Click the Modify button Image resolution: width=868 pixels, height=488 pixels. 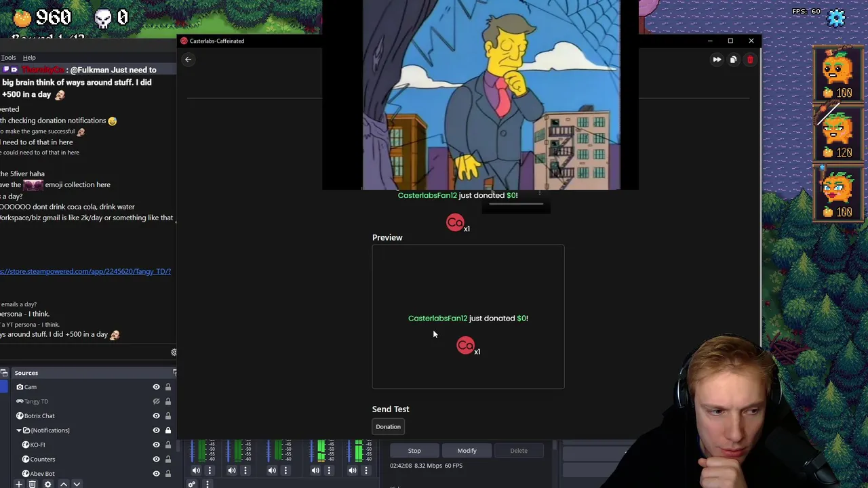tap(467, 451)
